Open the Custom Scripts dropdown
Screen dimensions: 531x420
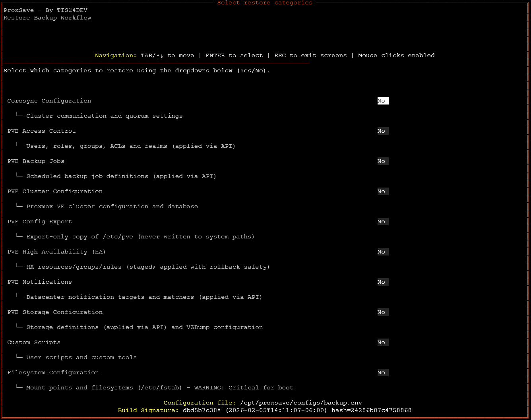pos(382,342)
